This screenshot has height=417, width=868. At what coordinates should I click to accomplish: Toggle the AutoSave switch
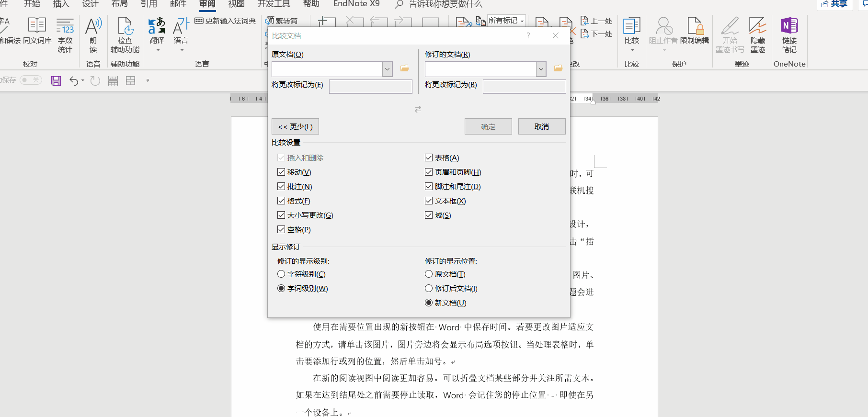31,80
